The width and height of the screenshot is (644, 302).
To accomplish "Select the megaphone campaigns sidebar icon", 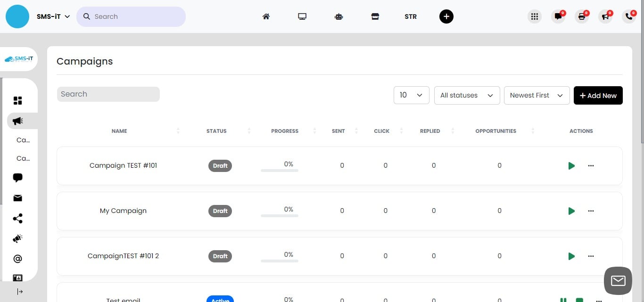I will tap(18, 121).
